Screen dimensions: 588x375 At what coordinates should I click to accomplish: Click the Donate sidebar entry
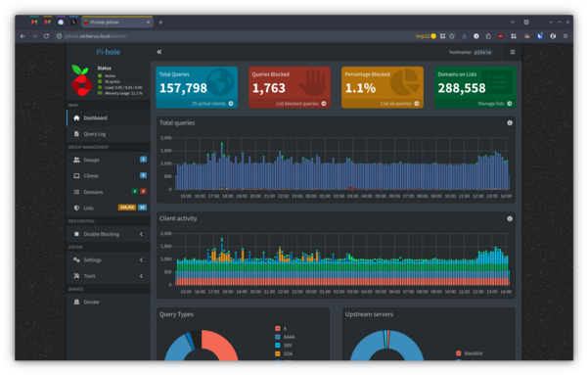109,302
